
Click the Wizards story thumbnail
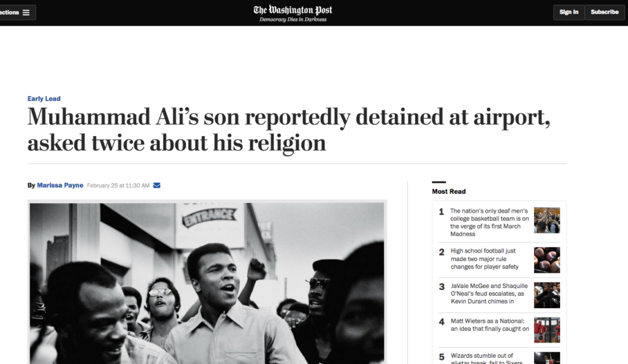546,358
